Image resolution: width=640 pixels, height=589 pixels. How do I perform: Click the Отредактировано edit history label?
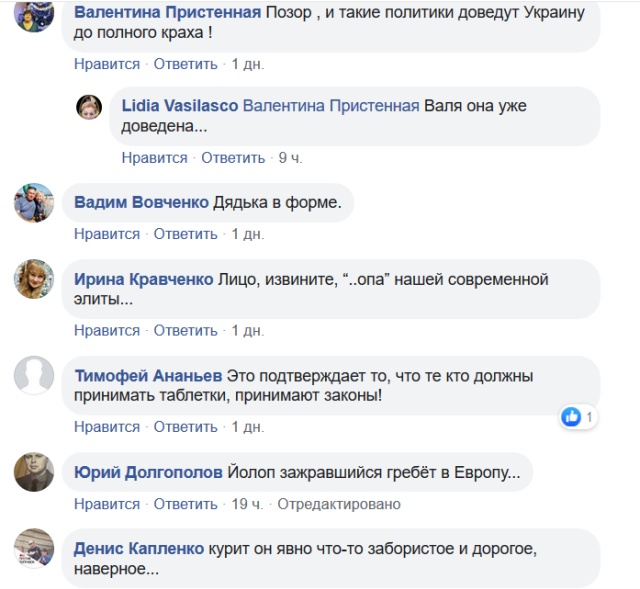click(x=339, y=504)
